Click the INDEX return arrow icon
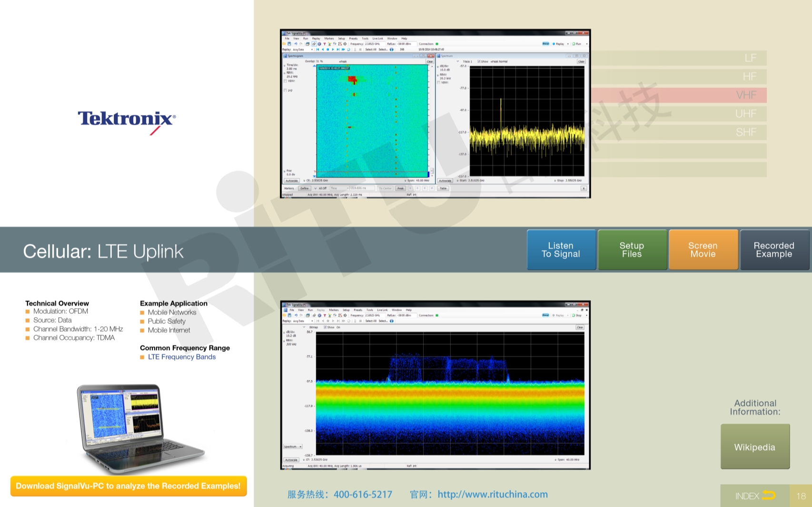The image size is (812, 507). click(x=769, y=496)
